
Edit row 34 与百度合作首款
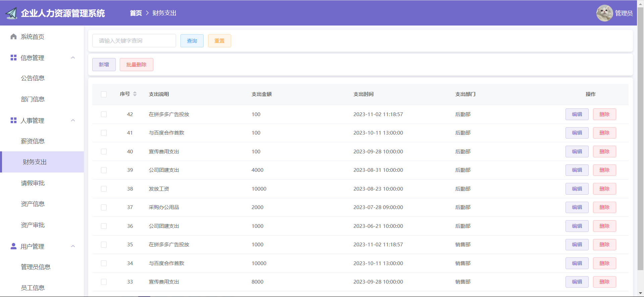(x=577, y=263)
